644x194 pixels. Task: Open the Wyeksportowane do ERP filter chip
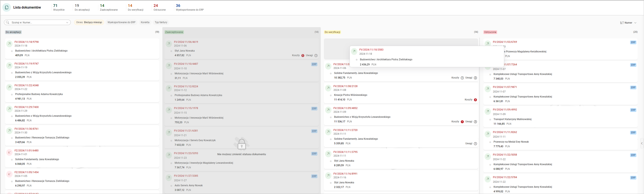pyautogui.click(x=121, y=22)
